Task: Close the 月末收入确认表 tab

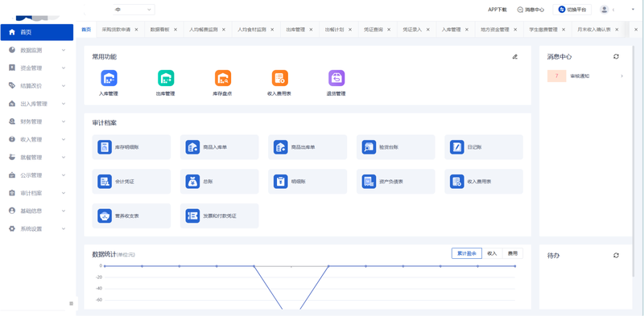Action: (617, 30)
